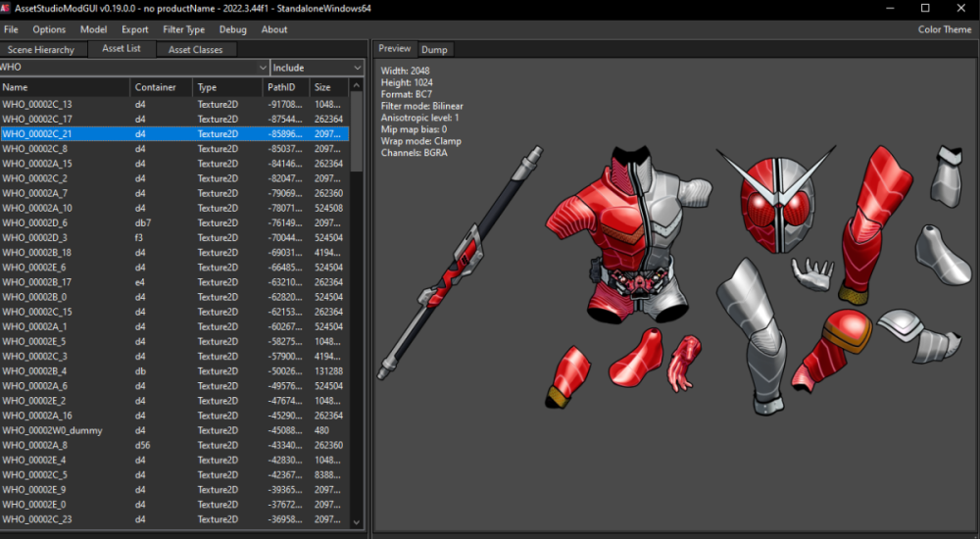
Task: Select asset WHO_00002A_1
Action: pyautogui.click(x=174, y=326)
